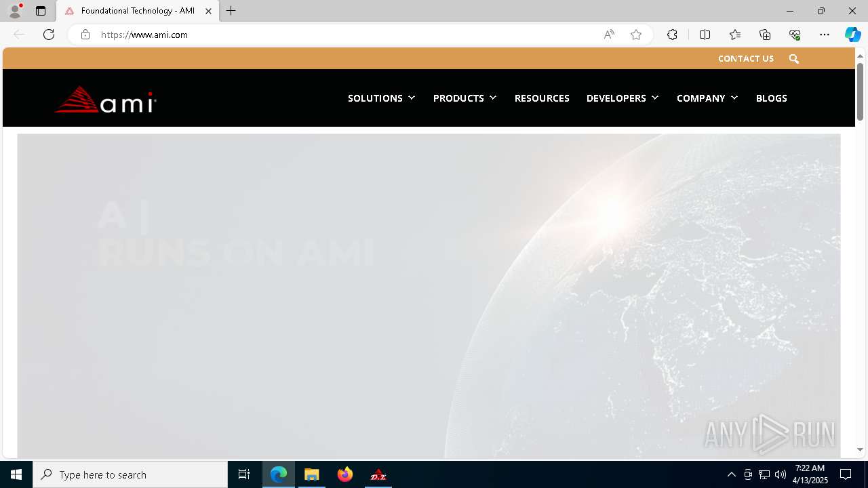Expand the SOLUTIONS dropdown chevron
868x488 pixels.
pos(412,98)
